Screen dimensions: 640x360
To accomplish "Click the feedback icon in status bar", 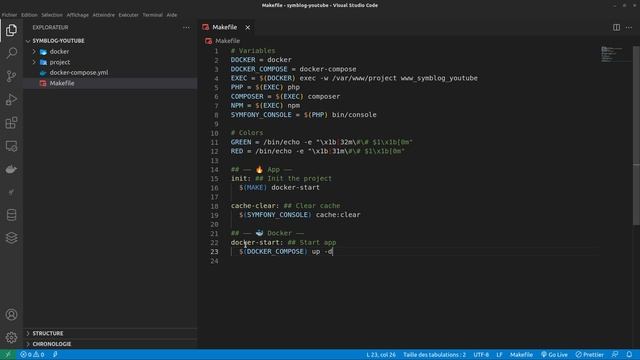I will coord(615,355).
